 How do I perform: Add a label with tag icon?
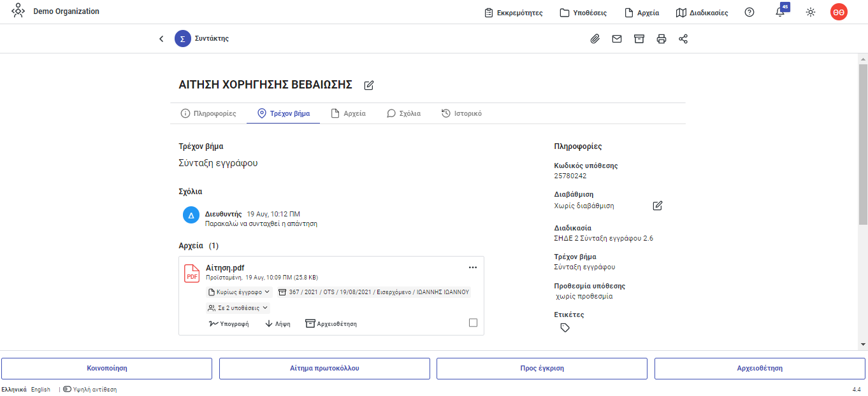565,328
